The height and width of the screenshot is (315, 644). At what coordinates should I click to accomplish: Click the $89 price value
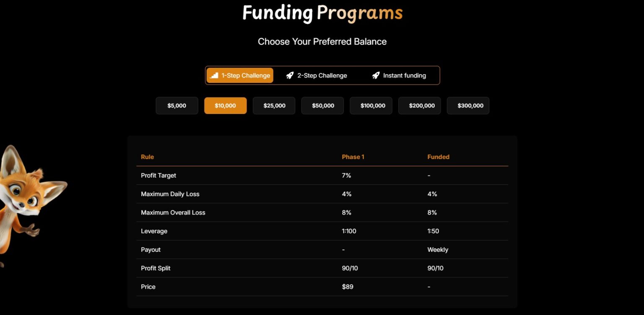tap(348, 287)
